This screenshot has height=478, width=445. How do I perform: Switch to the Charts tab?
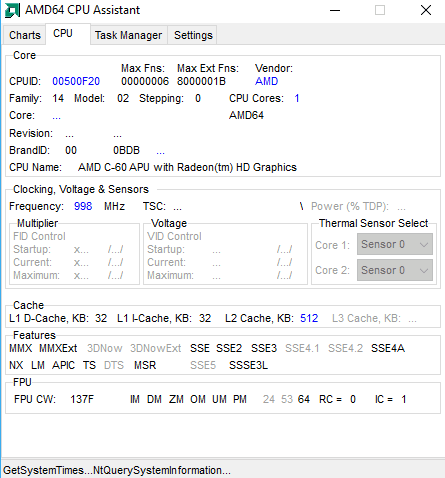coord(25,35)
